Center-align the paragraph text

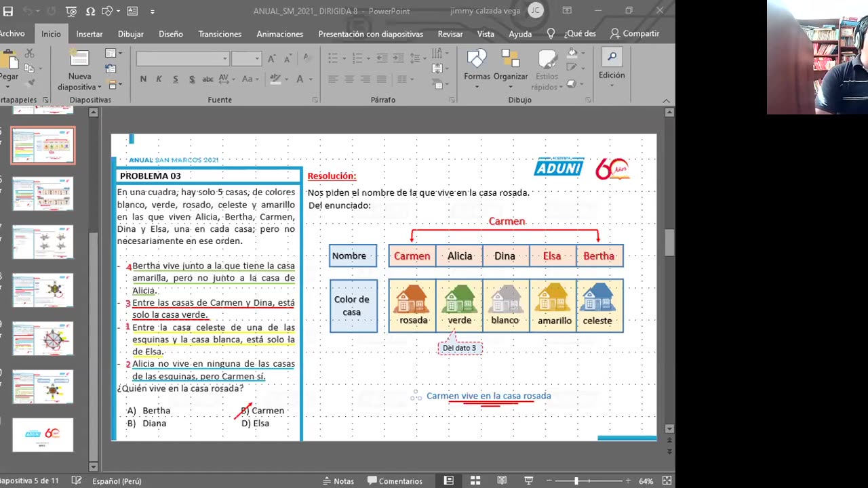pos(349,79)
